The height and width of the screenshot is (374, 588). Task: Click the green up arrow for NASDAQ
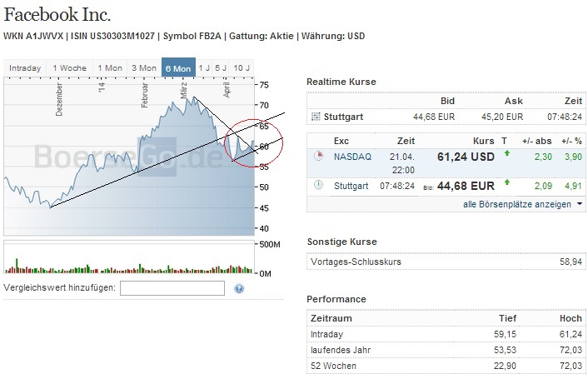point(506,155)
